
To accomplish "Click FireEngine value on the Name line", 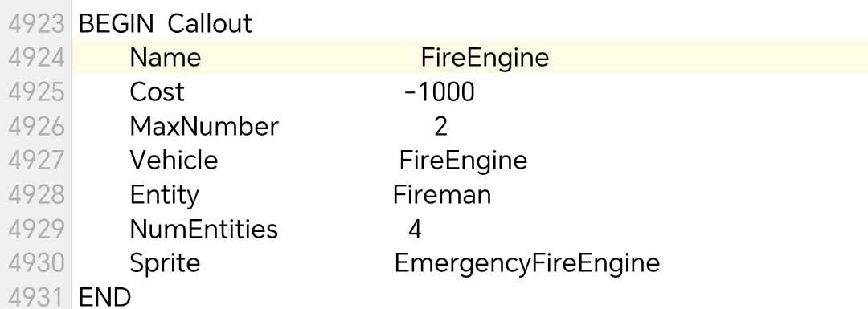I will click(485, 59).
